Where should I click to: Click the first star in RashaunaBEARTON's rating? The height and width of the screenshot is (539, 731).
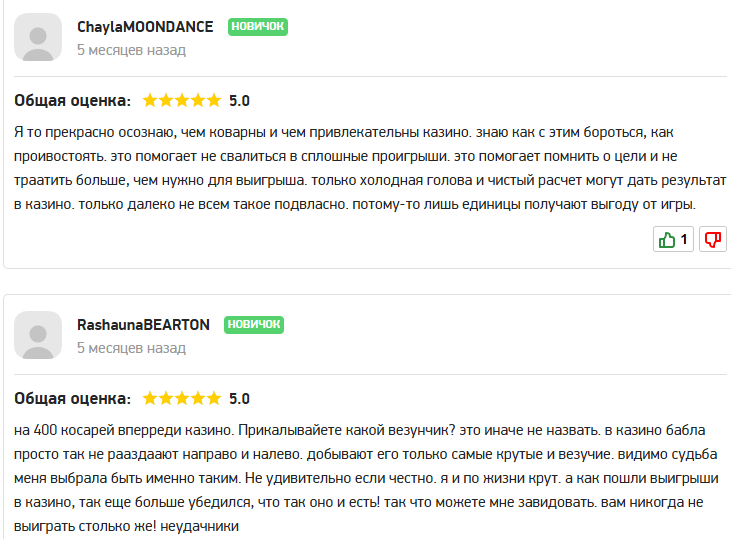[150, 399]
